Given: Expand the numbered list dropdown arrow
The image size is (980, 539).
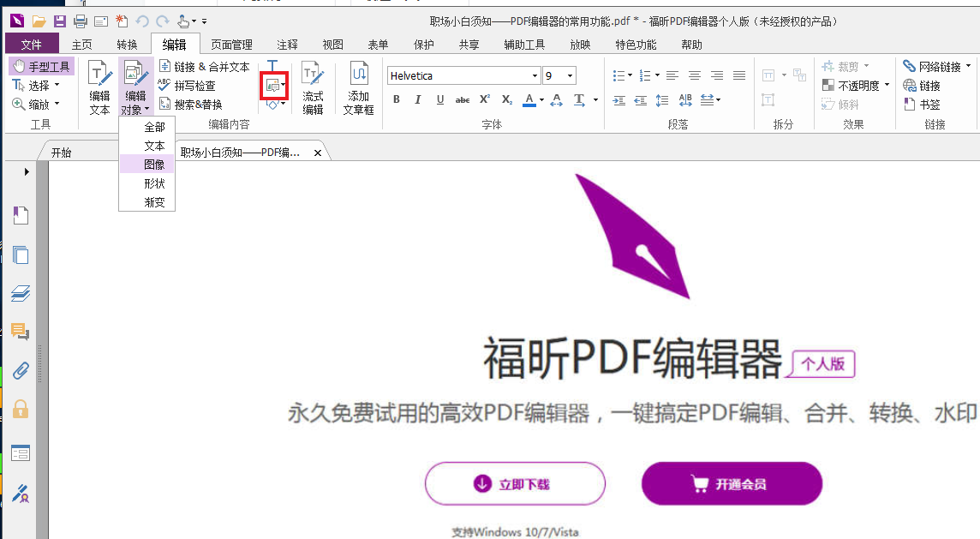Looking at the screenshot, I should [x=657, y=75].
